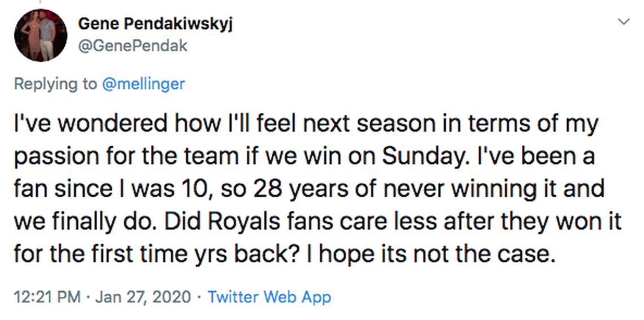Click the "Replying to" label

pos(55,84)
